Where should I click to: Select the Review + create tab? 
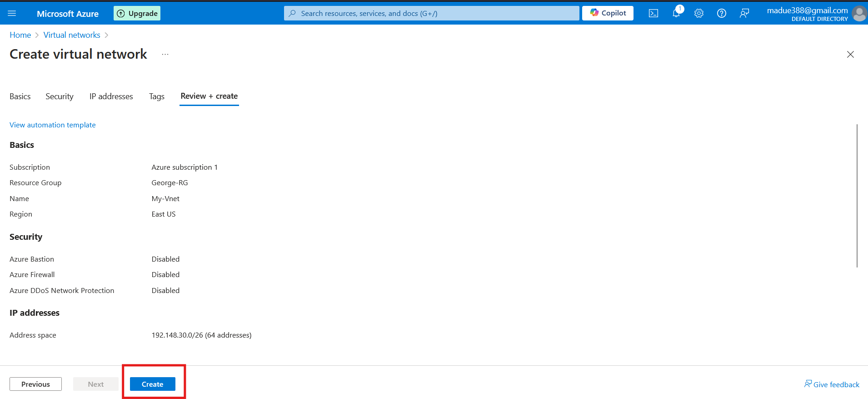click(209, 96)
